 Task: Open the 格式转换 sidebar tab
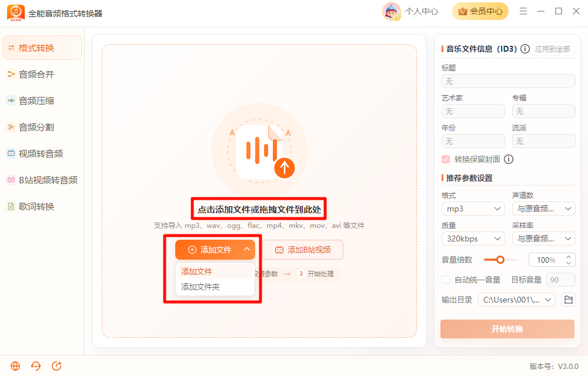click(42, 48)
